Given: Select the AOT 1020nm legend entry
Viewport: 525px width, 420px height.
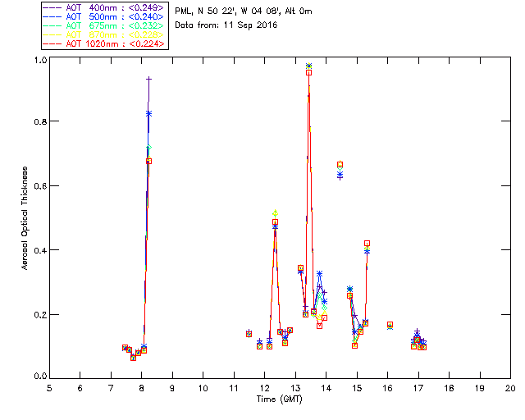Looking at the screenshot, I should (104, 43).
